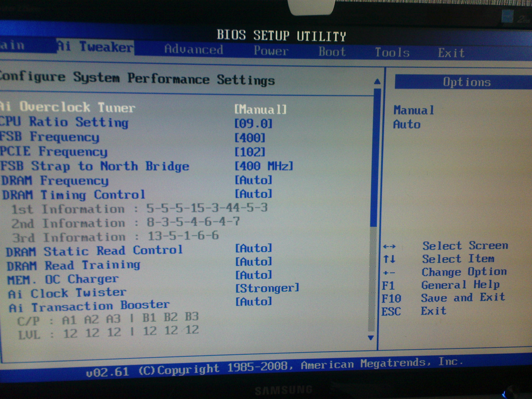Edit FSB Frequency 400 field

(250, 138)
